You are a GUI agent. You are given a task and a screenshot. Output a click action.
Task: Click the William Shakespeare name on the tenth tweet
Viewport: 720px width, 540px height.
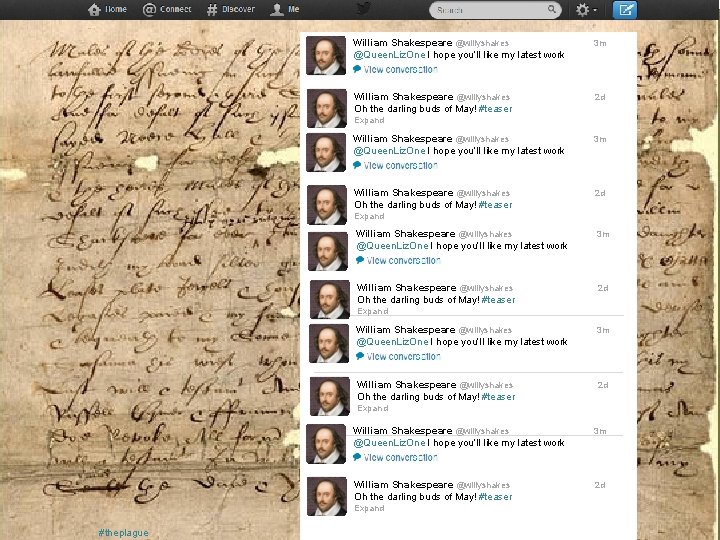403,485
